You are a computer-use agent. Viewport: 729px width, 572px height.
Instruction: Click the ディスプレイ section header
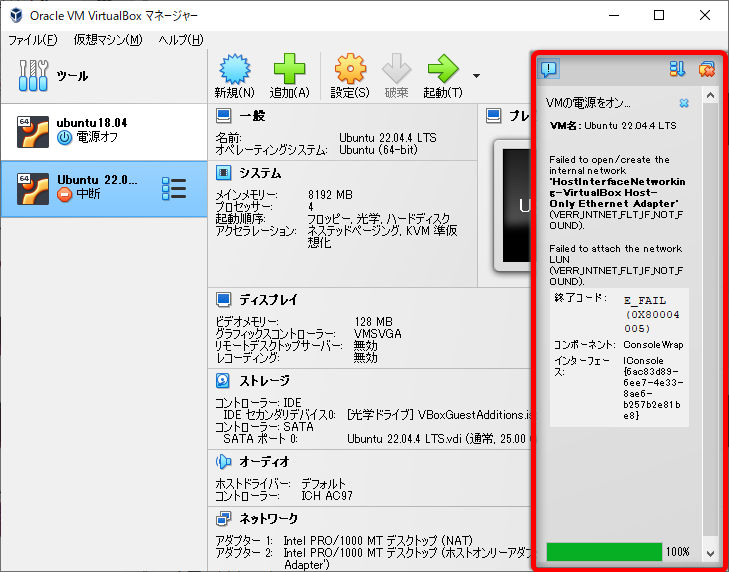(x=268, y=300)
